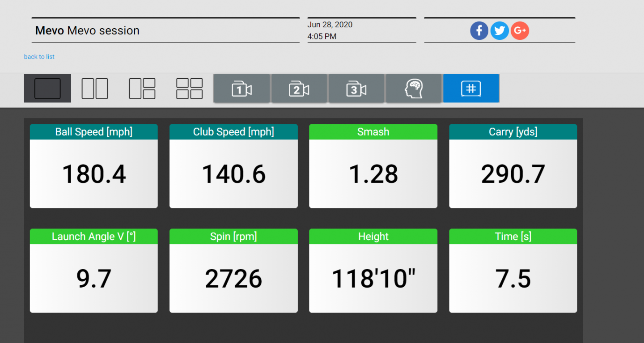Select the Smash tile header
644x343 pixels.
[x=373, y=132]
